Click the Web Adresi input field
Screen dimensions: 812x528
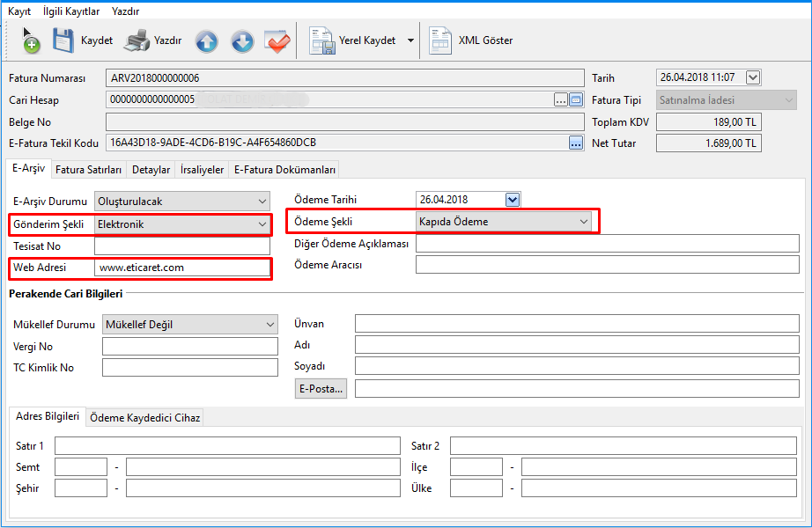[x=181, y=268]
